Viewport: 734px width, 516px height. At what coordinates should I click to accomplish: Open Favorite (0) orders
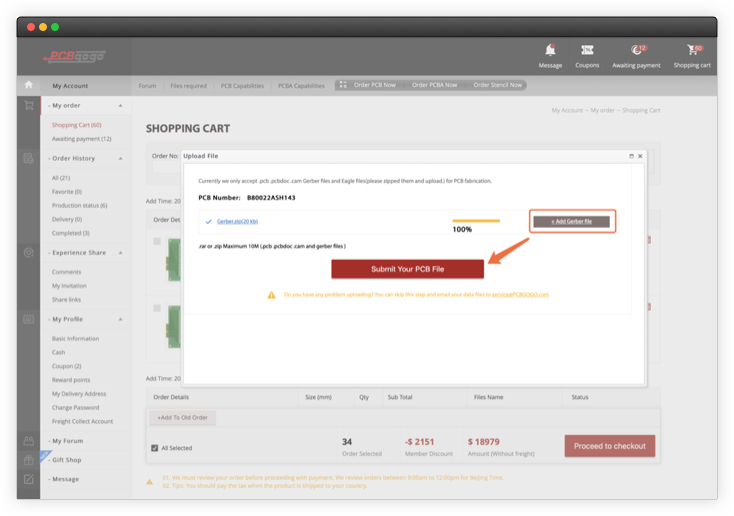[66, 192]
